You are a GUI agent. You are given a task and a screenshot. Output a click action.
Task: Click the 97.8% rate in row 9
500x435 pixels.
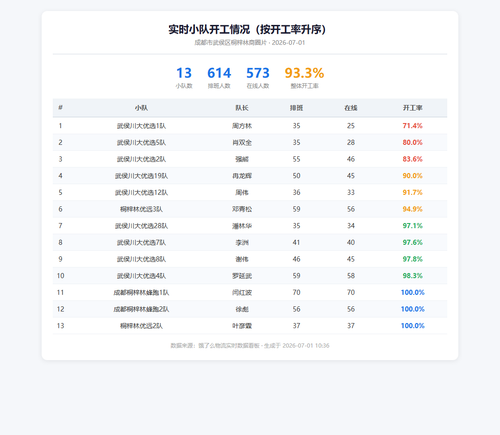click(x=413, y=259)
